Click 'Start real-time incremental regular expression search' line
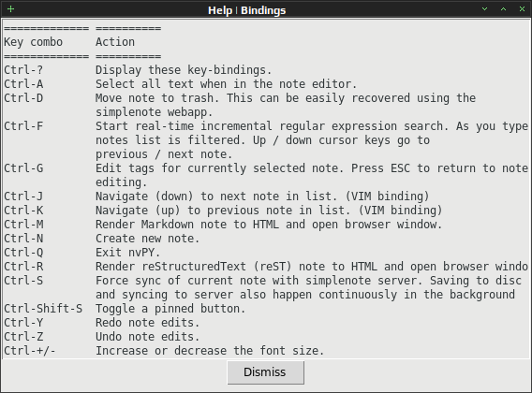Viewport: 532px width, 393px height. (312, 126)
